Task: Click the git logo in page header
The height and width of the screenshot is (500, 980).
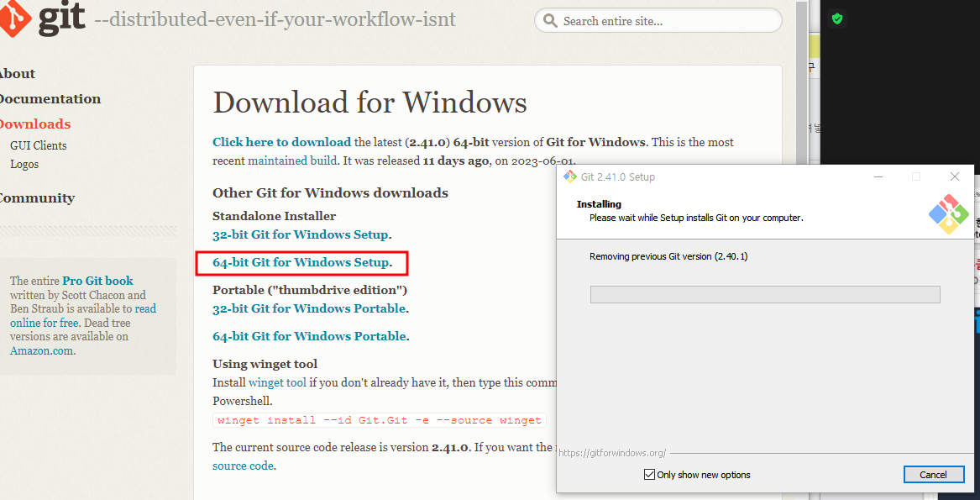Action: click(41, 18)
